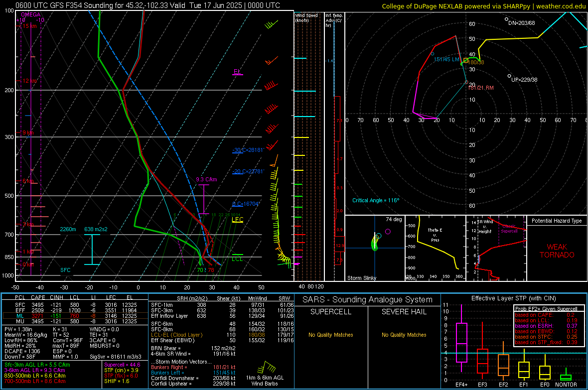This screenshot has width=588, height=390.
Task: Click the 'Sfc-3km AGL LR = 5.5 C/km' line
Action: pyautogui.click(x=37, y=365)
